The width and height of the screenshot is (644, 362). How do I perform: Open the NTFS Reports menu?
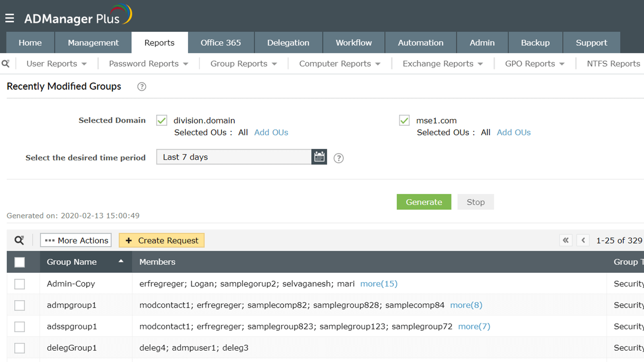(x=613, y=64)
